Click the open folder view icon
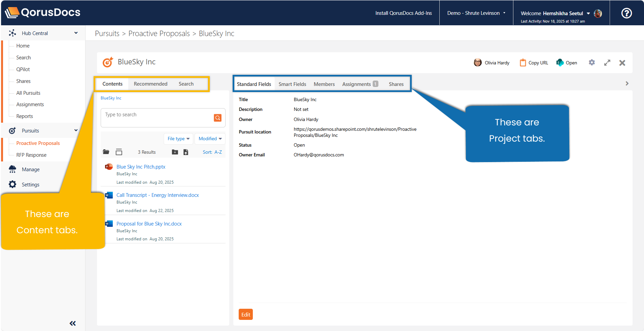644x331 pixels. 106,152
